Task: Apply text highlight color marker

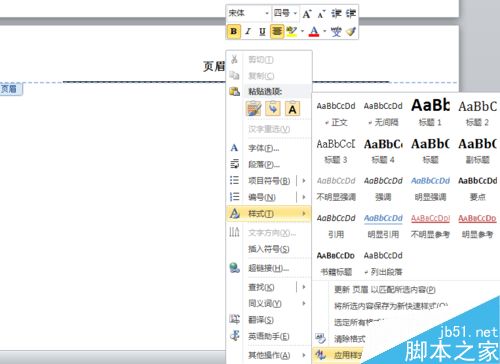Action: point(292,31)
